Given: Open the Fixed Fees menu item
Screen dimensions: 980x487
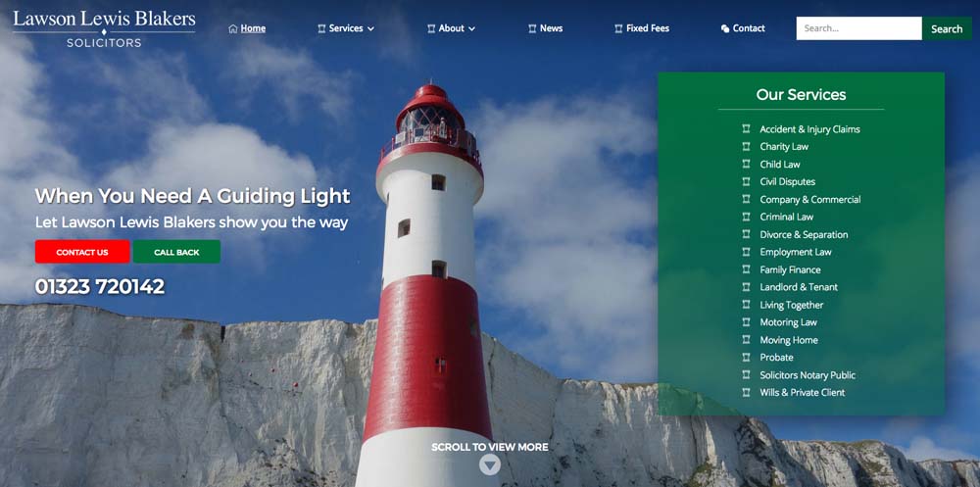Looking at the screenshot, I should click(648, 28).
